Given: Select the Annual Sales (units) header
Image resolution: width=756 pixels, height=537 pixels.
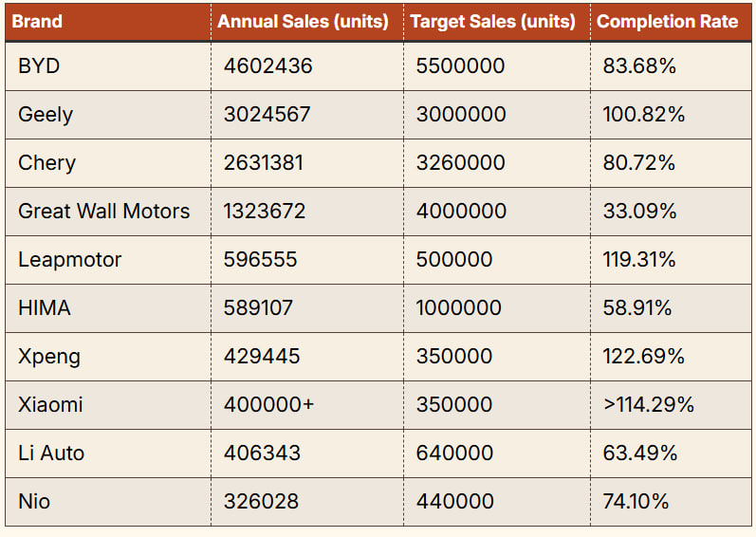Looking at the screenshot, I should click(x=303, y=22).
